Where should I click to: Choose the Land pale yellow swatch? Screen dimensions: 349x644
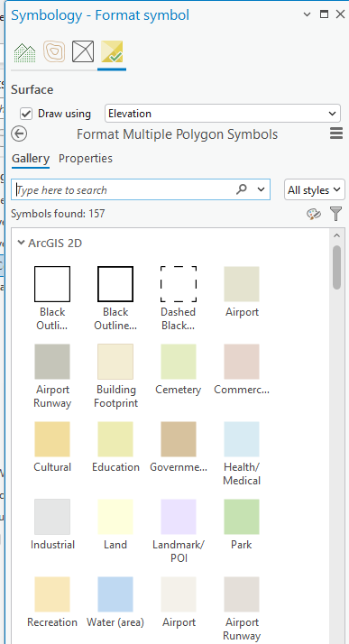tap(115, 517)
